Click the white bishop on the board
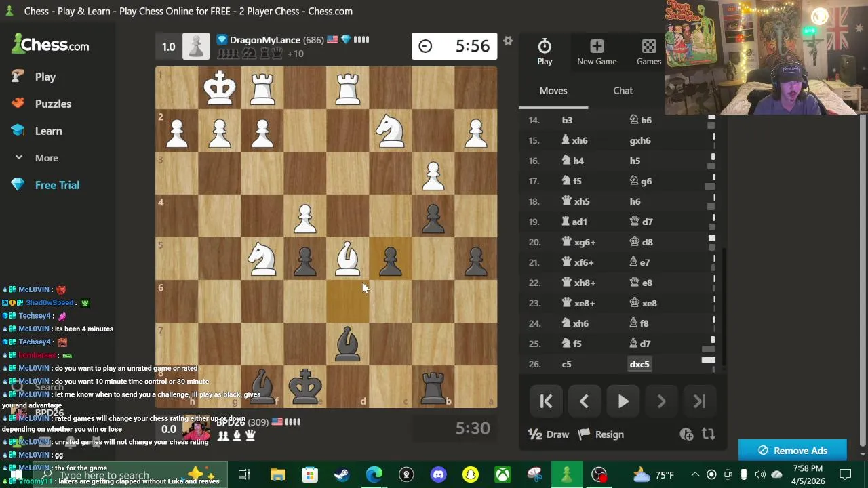 pos(348,259)
